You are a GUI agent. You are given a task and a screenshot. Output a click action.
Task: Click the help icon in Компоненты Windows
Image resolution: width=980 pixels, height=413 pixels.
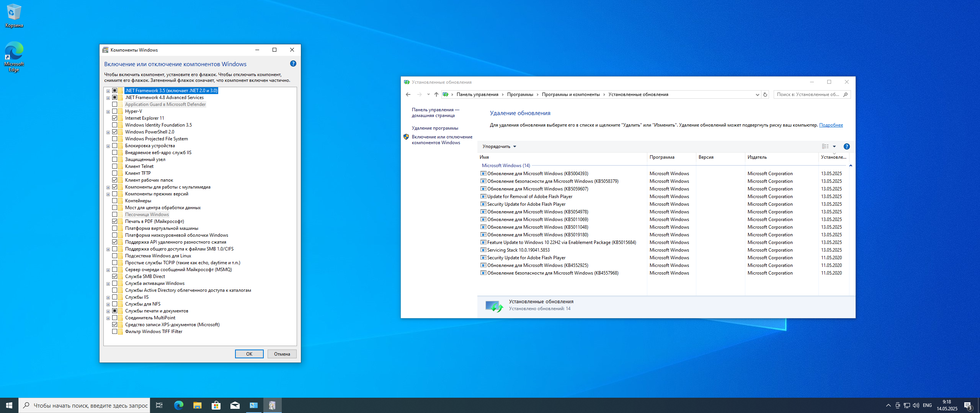click(x=293, y=64)
